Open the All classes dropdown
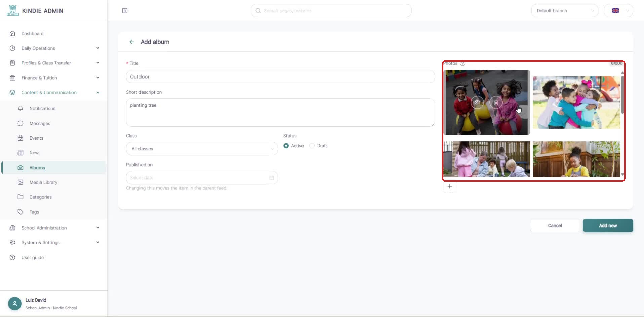644x317 pixels. pos(202,149)
